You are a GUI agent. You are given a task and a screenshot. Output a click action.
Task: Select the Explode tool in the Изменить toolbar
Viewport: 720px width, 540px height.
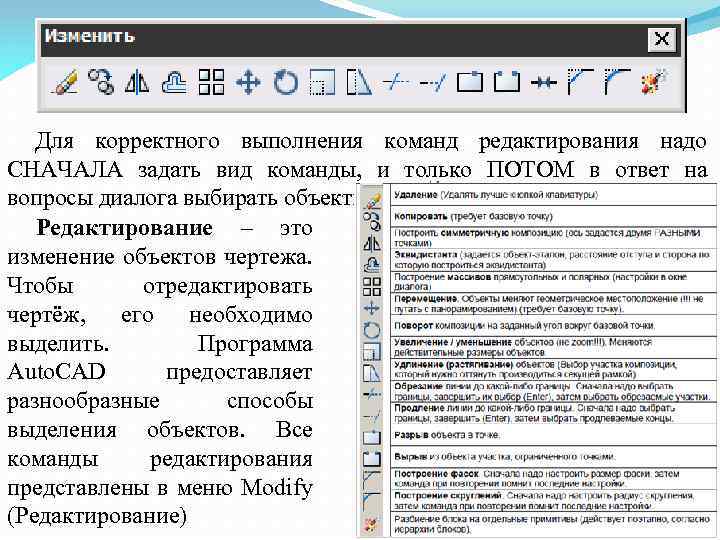(653, 82)
